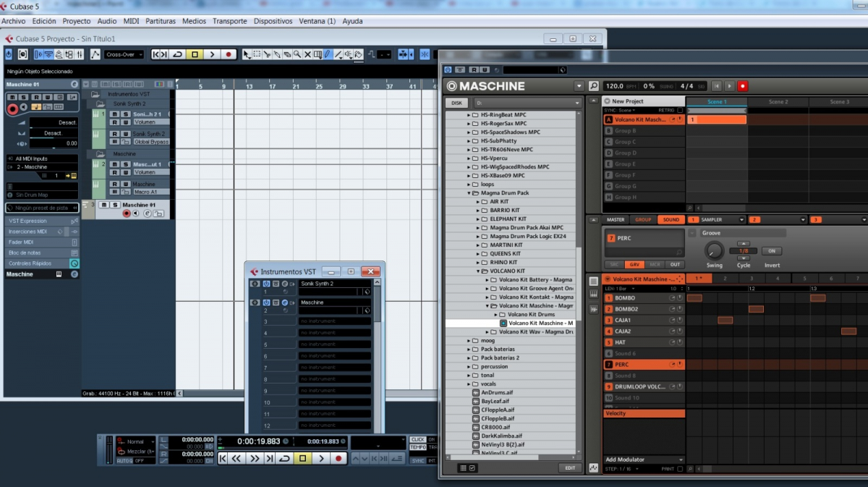Select the BOMBO sound slot
This screenshot has width=868, height=487.
click(x=644, y=298)
